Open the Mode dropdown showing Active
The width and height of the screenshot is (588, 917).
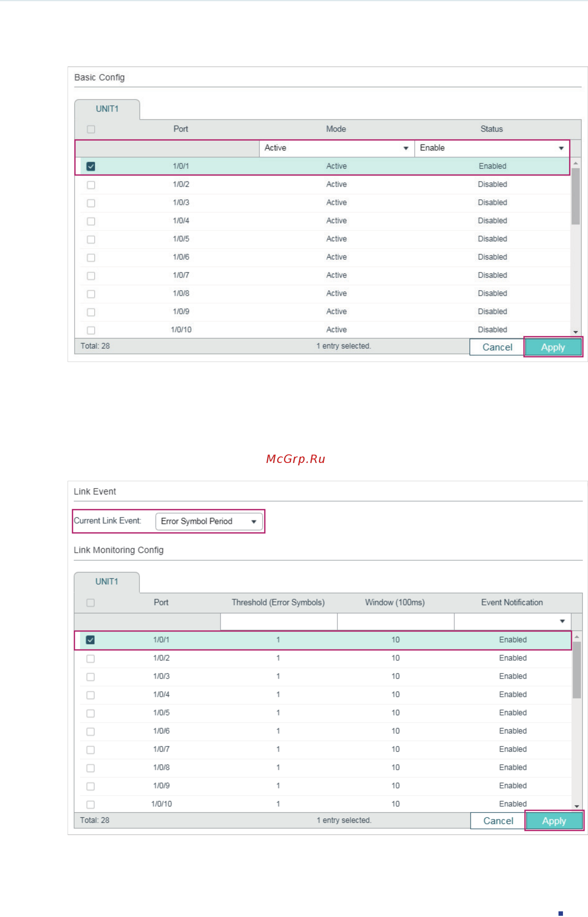coord(337,148)
